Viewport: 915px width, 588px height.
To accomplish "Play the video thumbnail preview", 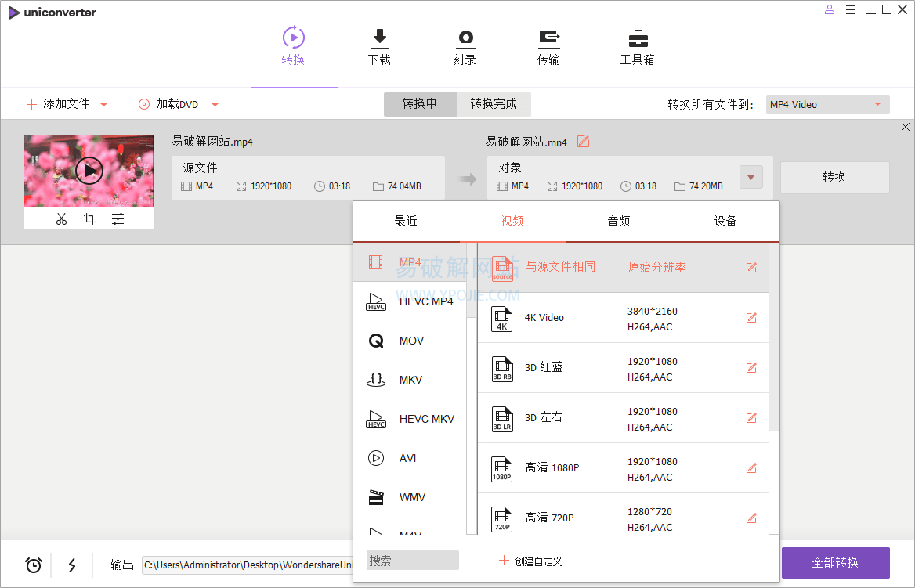I will click(89, 171).
